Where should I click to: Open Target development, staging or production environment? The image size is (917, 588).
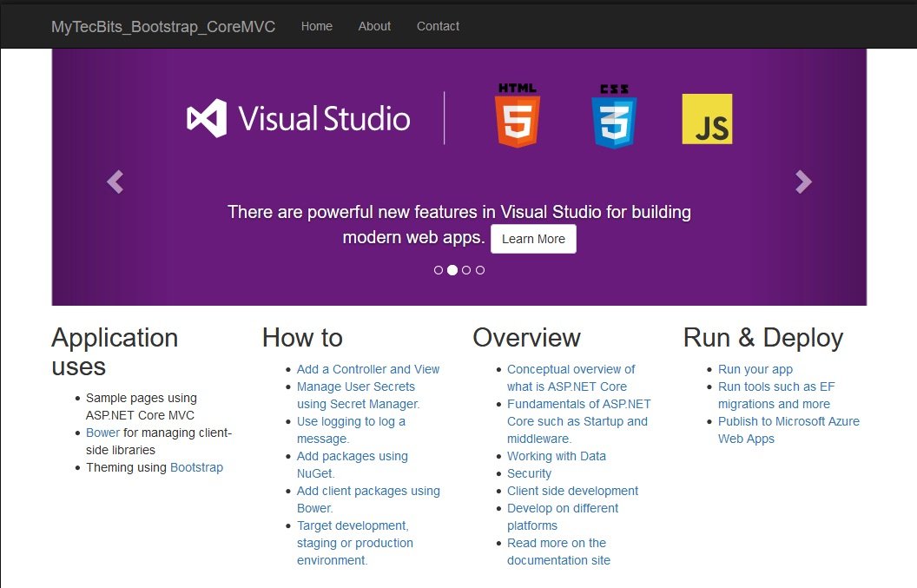pos(355,543)
